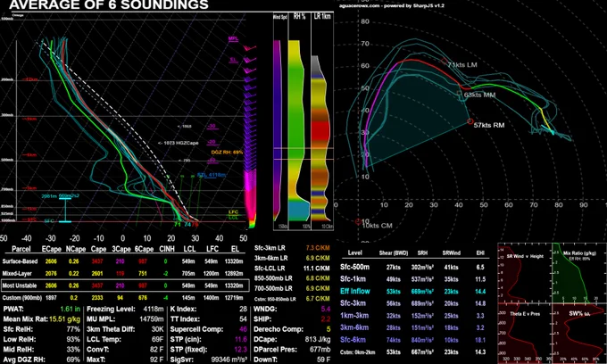Click the MaxT value 92 F
607x364 pixels.
coord(156,360)
